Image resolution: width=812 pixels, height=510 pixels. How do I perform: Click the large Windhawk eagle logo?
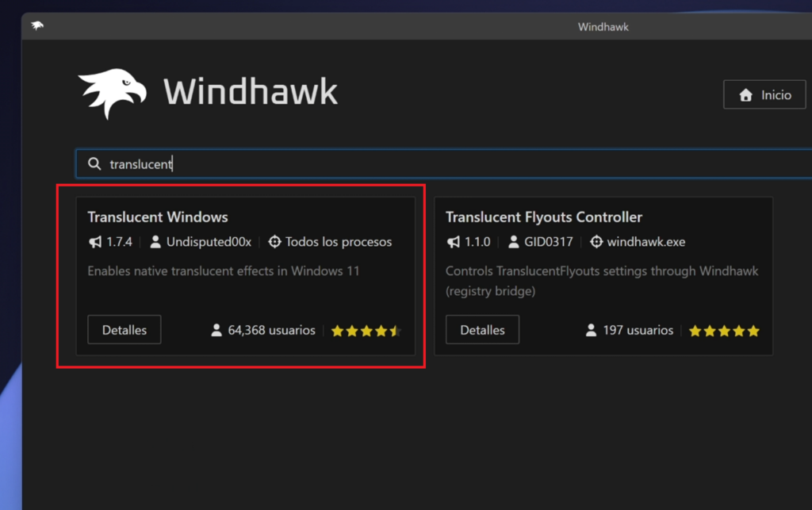[x=112, y=94]
